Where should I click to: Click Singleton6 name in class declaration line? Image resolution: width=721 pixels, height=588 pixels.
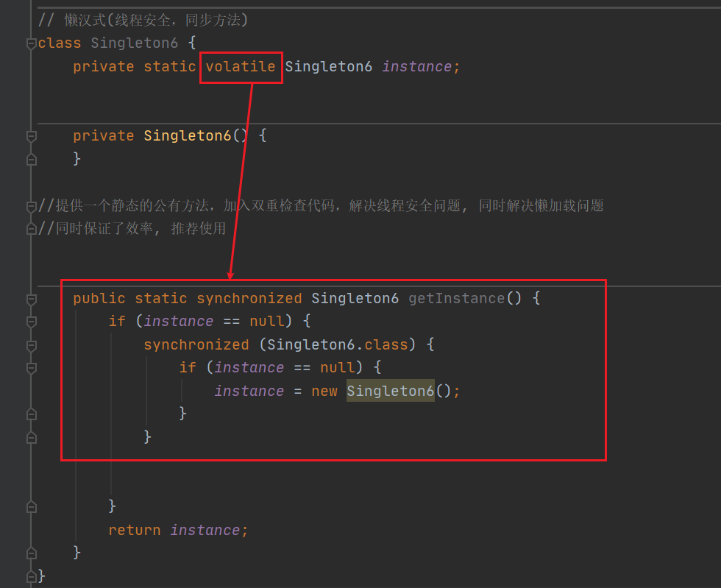click(x=134, y=43)
